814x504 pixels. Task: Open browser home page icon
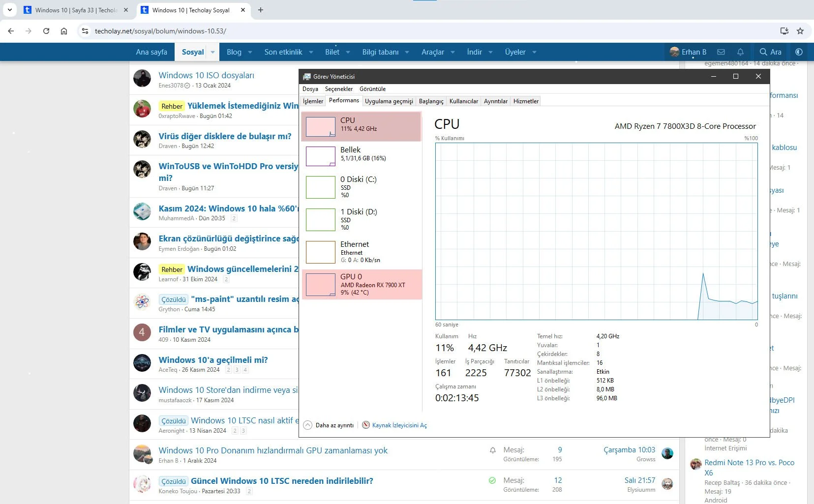(x=64, y=31)
